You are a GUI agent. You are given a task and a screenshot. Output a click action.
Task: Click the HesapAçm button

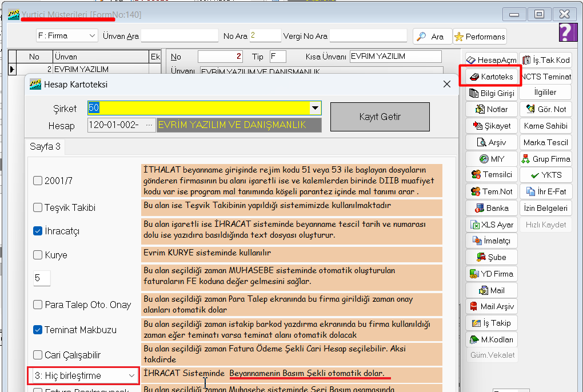(490, 59)
